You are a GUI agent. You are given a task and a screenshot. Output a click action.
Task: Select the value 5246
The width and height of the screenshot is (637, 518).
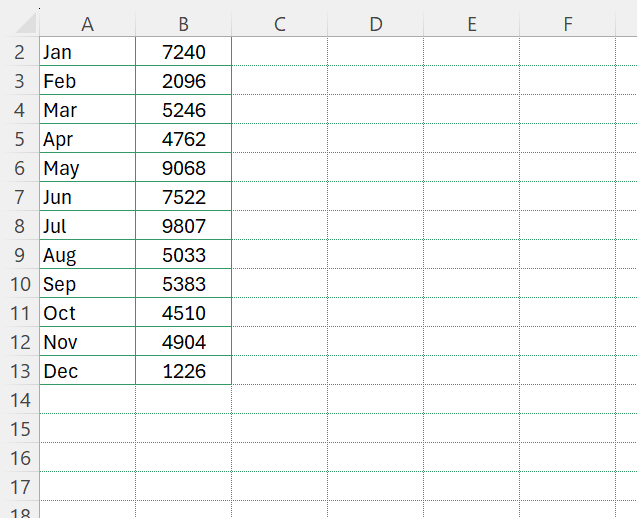(x=184, y=109)
